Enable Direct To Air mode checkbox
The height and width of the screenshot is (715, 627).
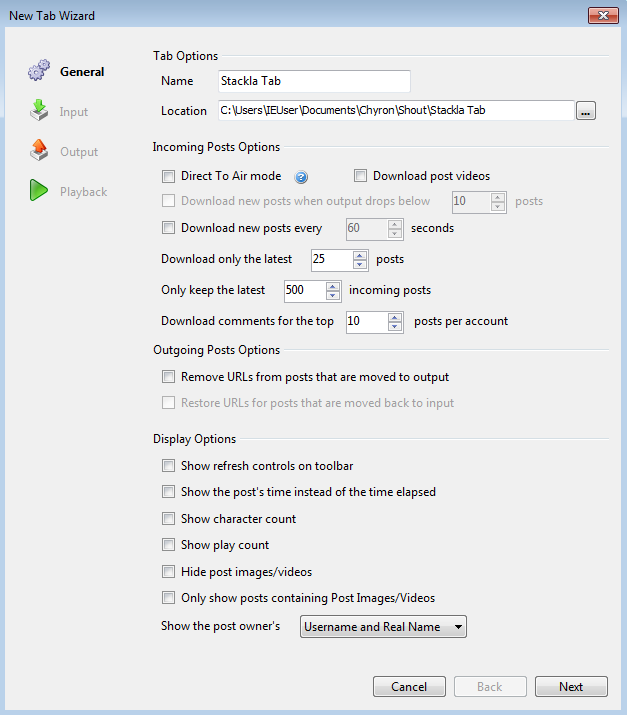[x=168, y=176]
